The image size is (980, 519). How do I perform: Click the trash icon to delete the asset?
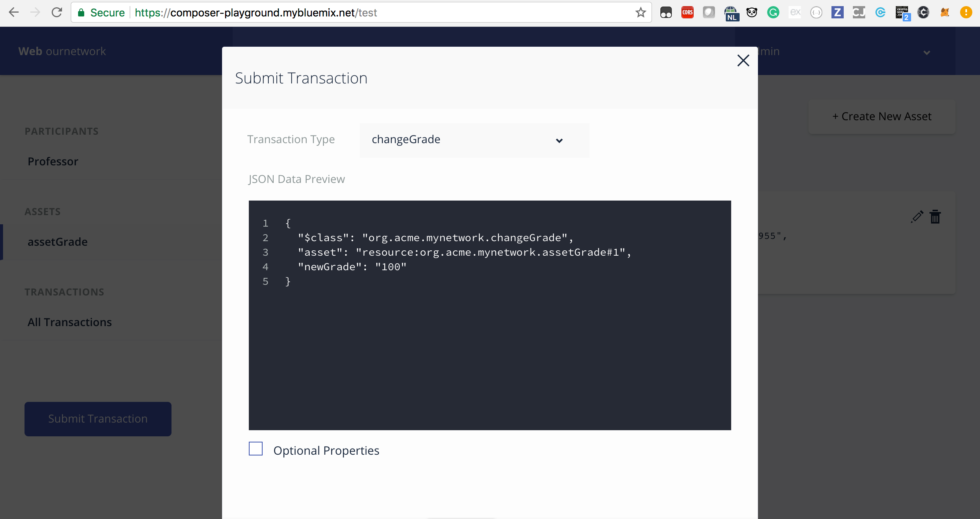[935, 217]
